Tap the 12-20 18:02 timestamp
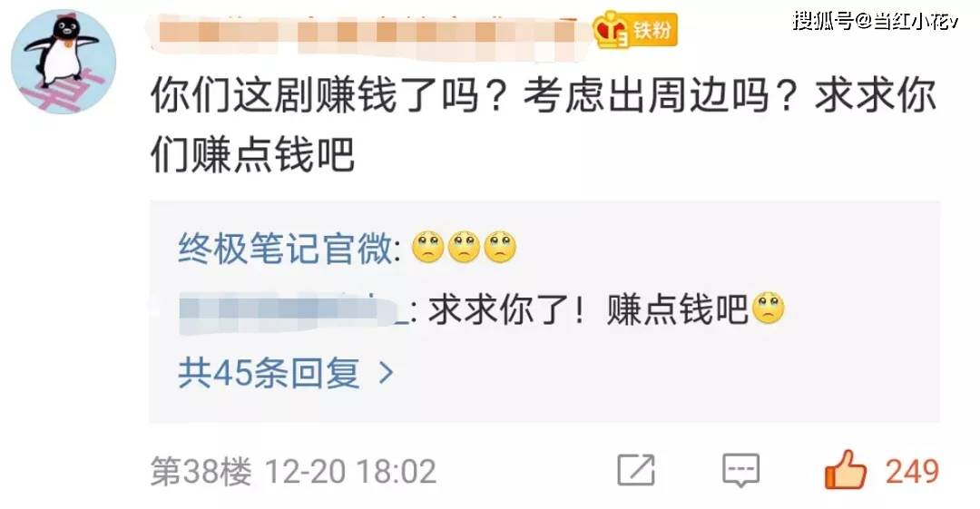The image size is (980, 509). tap(350, 472)
